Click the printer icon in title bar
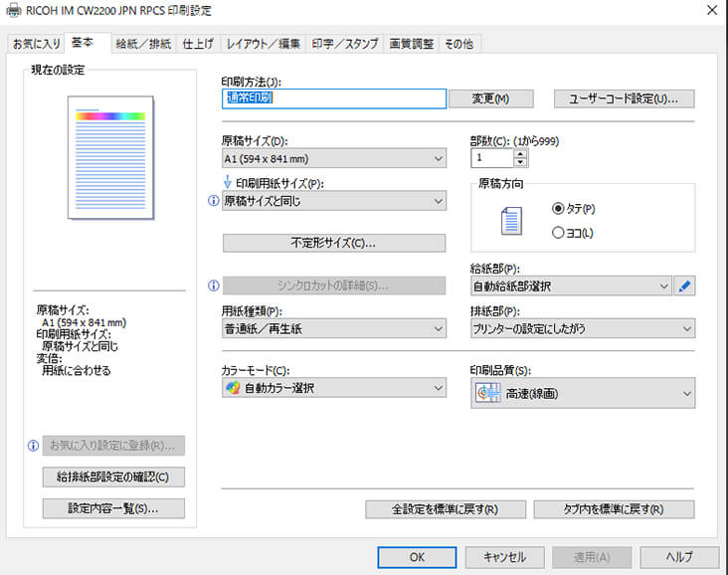This screenshot has width=728, height=575. [x=13, y=10]
